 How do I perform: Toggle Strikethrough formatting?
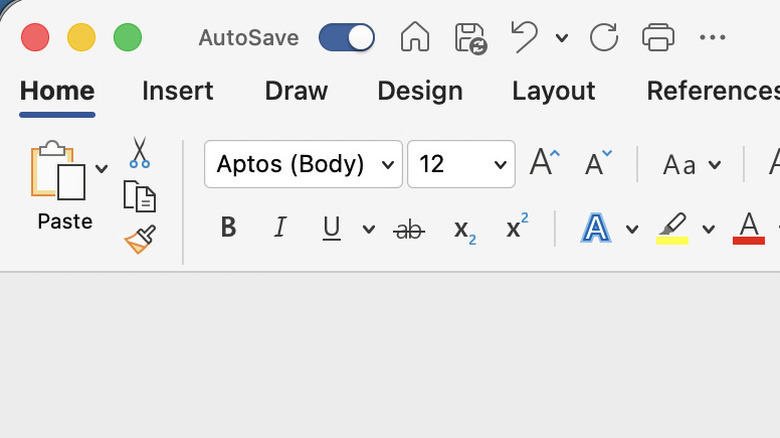click(x=409, y=230)
